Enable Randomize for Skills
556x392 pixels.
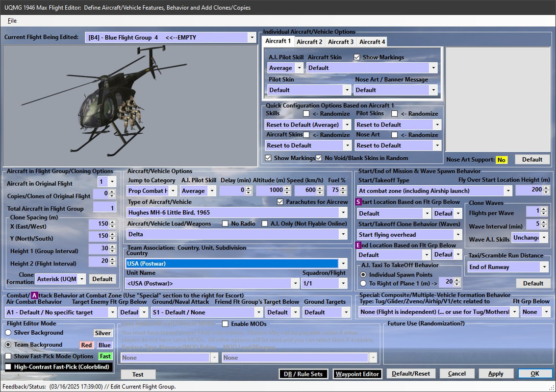[306, 113]
